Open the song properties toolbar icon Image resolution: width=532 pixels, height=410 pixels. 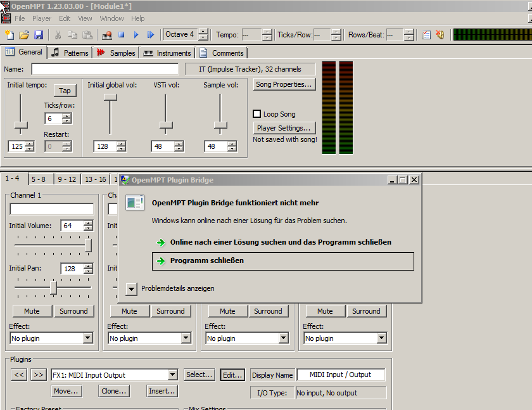(x=426, y=35)
